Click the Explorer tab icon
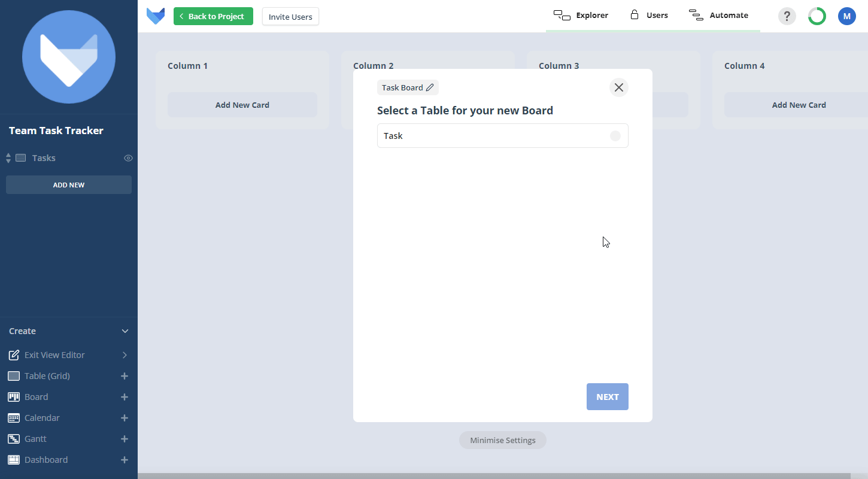Viewport: 868px width, 479px height. tap(562, 15)
